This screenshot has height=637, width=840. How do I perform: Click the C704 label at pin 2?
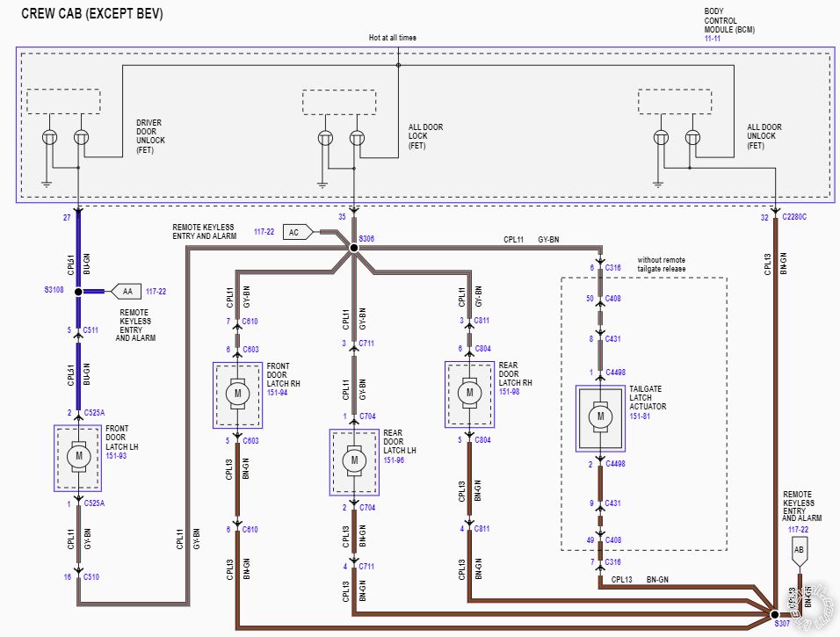367,507
